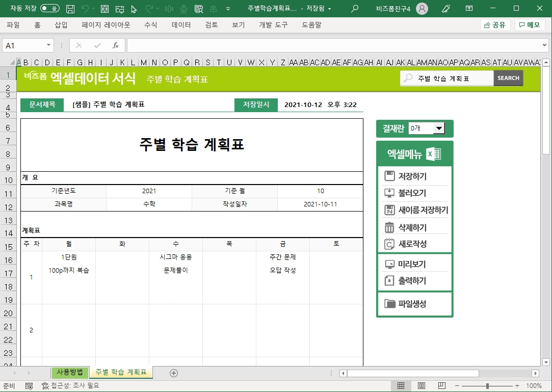The height and width of the screenshot is (392, 552).
Task: Open Customize Quick Access Toolbar dropdown
Action: tap(228, 9)
